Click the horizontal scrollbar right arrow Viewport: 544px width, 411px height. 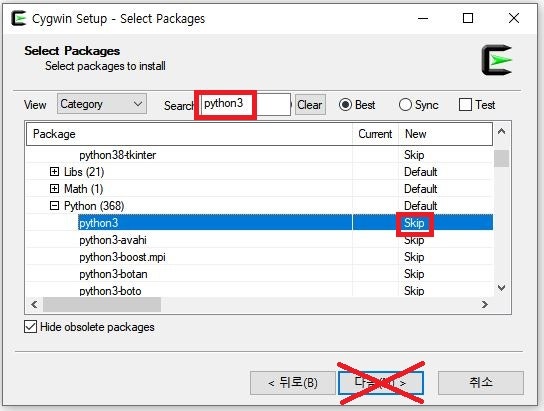[x=485, y=305]
